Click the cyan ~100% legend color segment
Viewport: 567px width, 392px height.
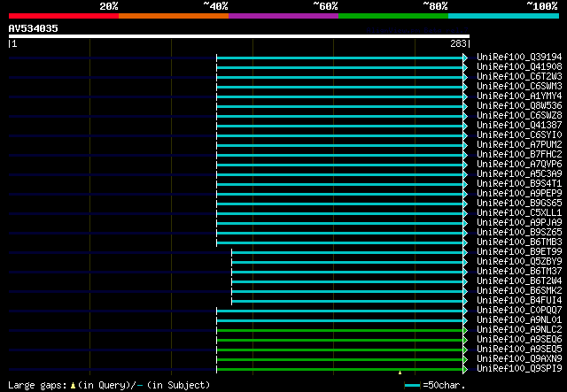(x=503, y=16)
